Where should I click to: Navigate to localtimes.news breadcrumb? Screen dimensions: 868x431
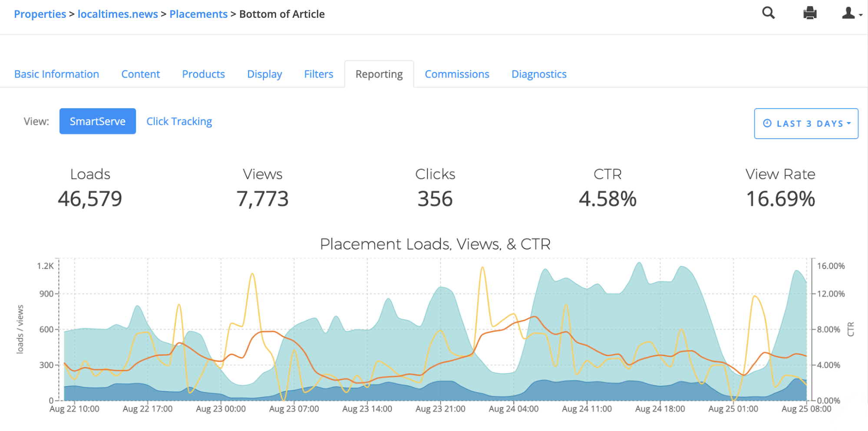point(118,14)
